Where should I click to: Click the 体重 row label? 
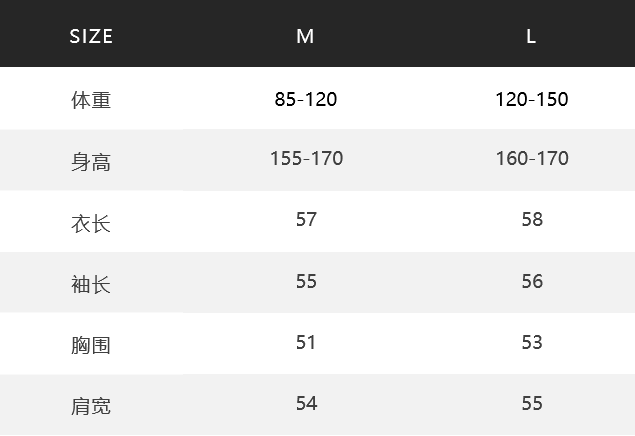91,100
